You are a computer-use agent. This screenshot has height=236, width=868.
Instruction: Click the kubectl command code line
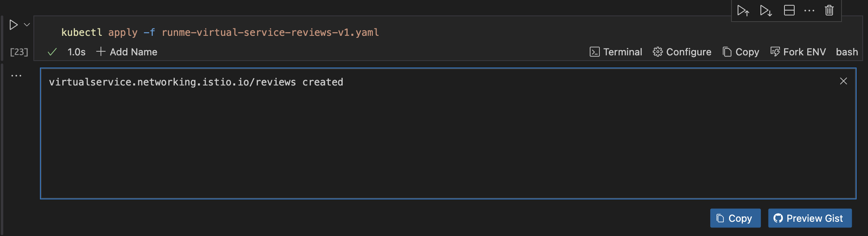coord(220,33)
